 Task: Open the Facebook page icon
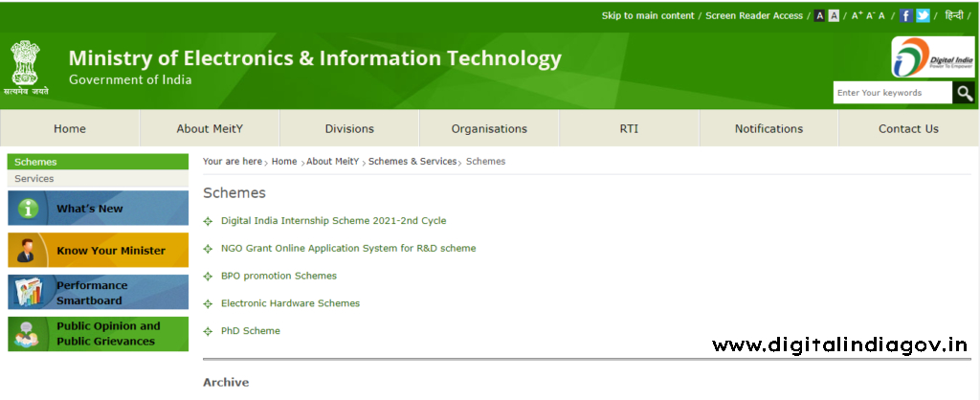click(x=906, y=15)
